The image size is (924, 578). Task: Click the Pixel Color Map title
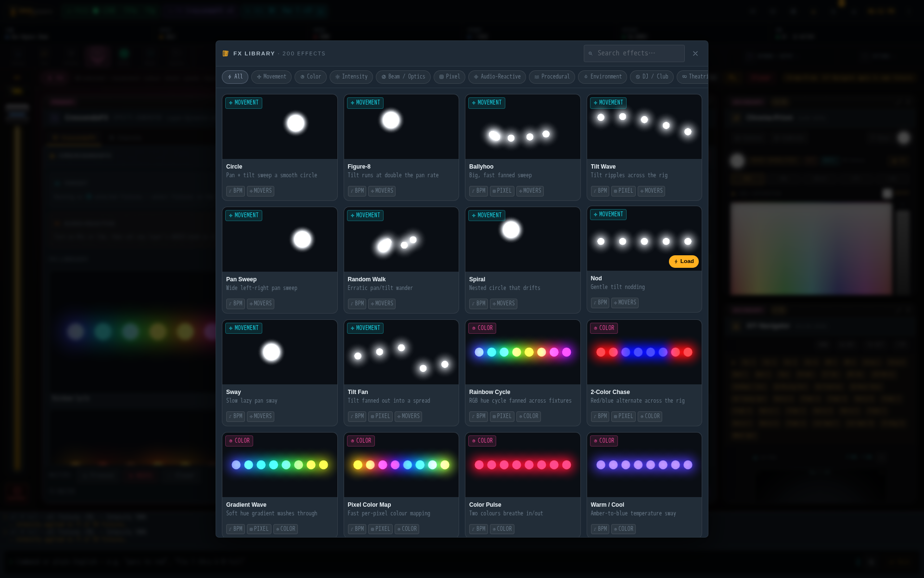coord(369,505)
